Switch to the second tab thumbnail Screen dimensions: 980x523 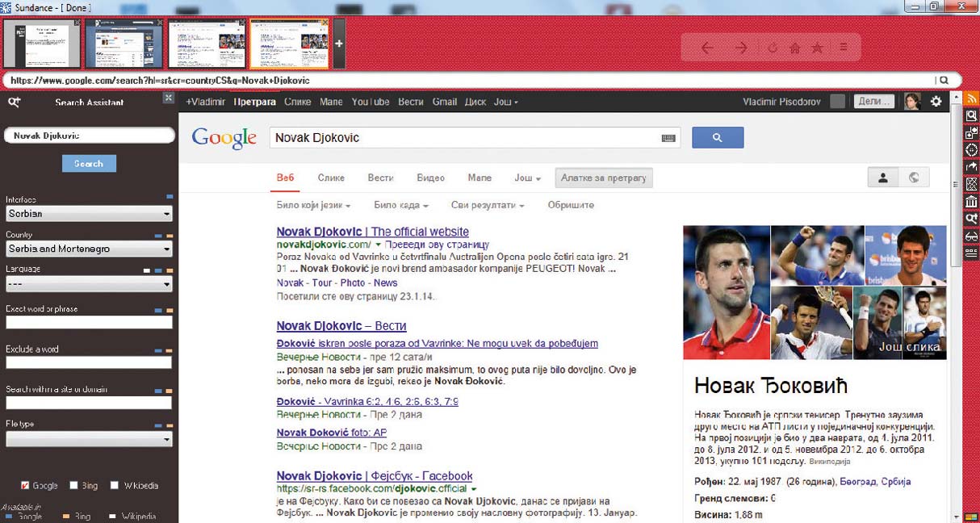124,44
